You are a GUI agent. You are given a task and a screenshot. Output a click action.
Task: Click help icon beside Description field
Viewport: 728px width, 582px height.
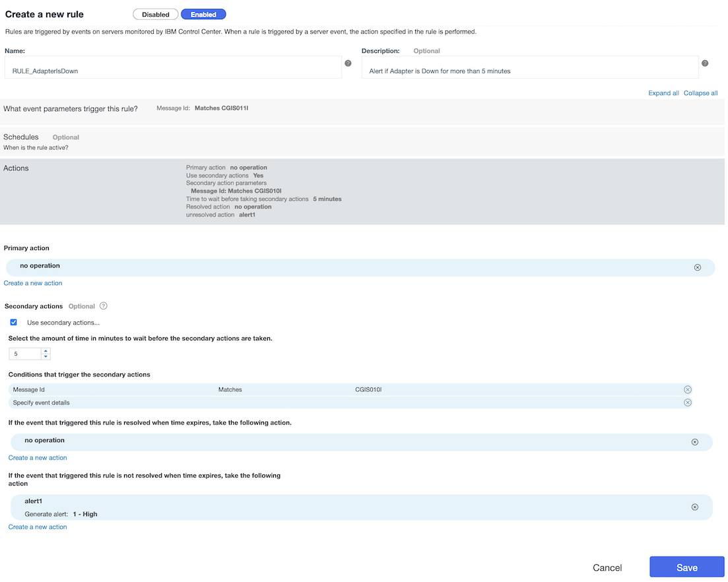705,63
